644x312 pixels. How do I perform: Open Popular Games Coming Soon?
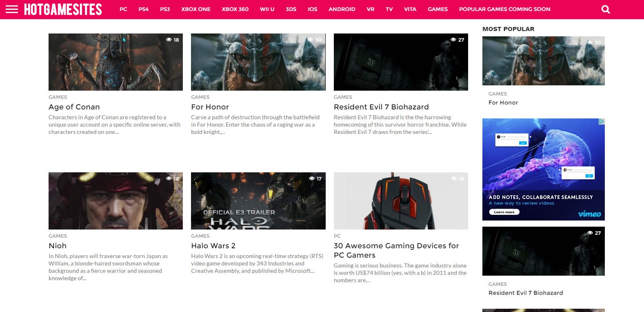point(504,9)
